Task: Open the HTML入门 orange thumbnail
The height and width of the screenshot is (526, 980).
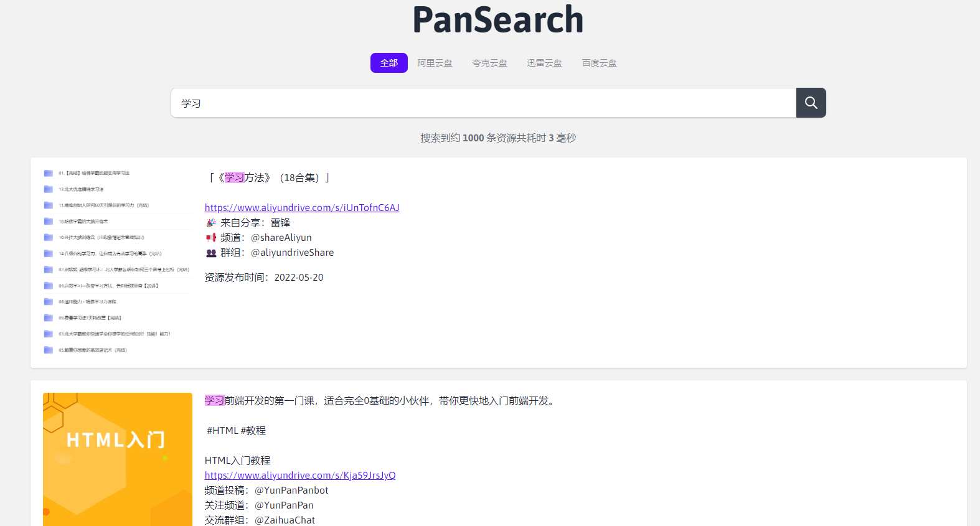Action: tap(118, 459)
